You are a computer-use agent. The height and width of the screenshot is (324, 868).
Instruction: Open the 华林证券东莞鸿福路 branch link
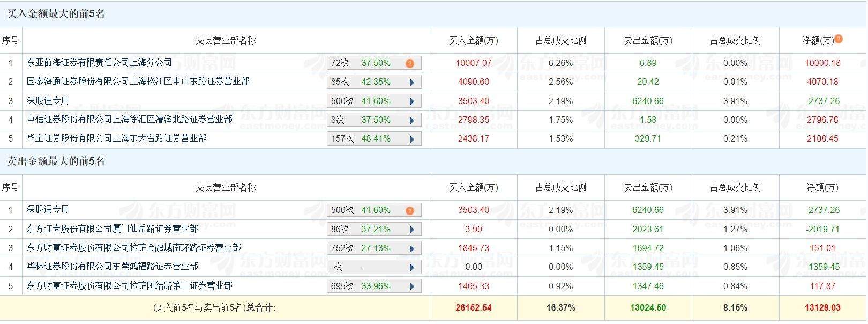coord(112,266)
